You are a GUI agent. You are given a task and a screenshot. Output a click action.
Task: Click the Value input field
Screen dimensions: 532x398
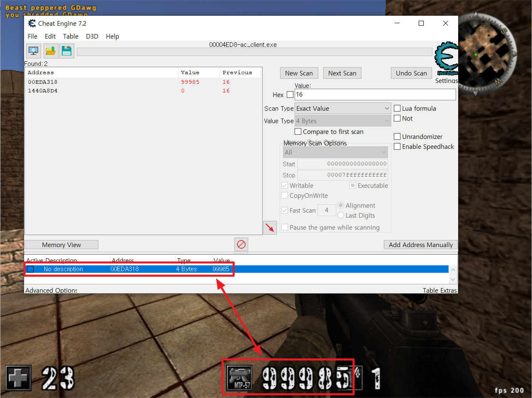375,95
